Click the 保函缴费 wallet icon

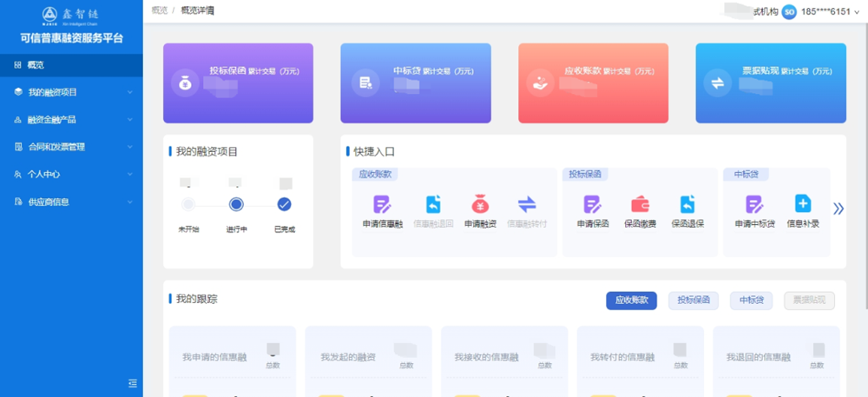pos(640,204)
